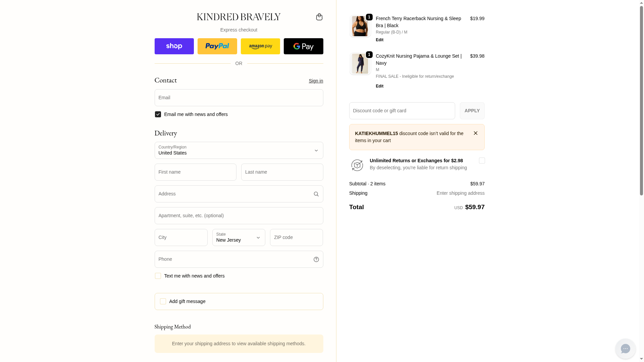
Task: Open the chat support bubble
Action: (x=625, y=349)
